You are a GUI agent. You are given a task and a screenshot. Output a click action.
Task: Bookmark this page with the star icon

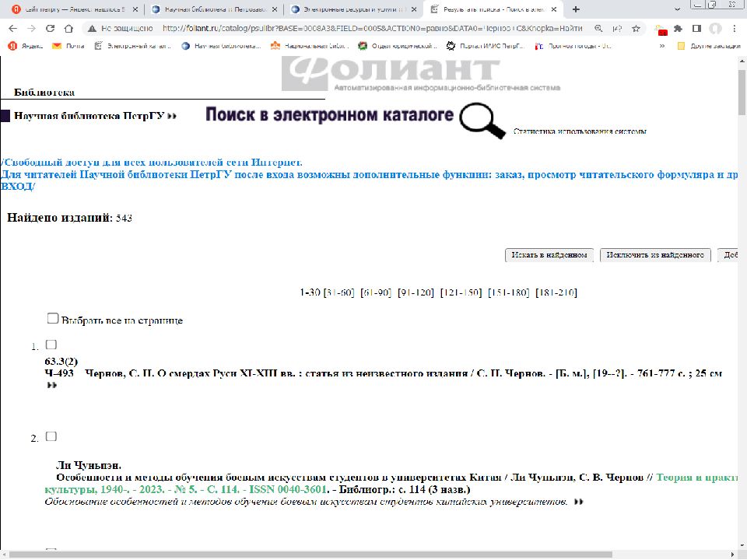(636, 28)
